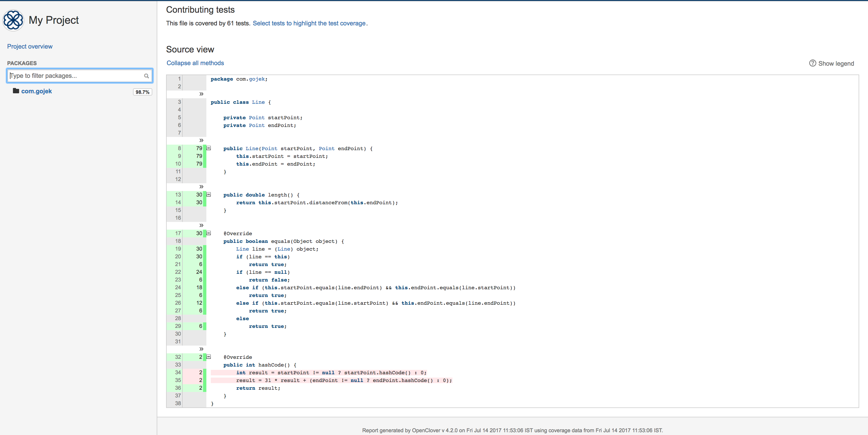Click the Line class name on line 3
The width and height of the screenshot is (868, 435).
coord(258,102)
